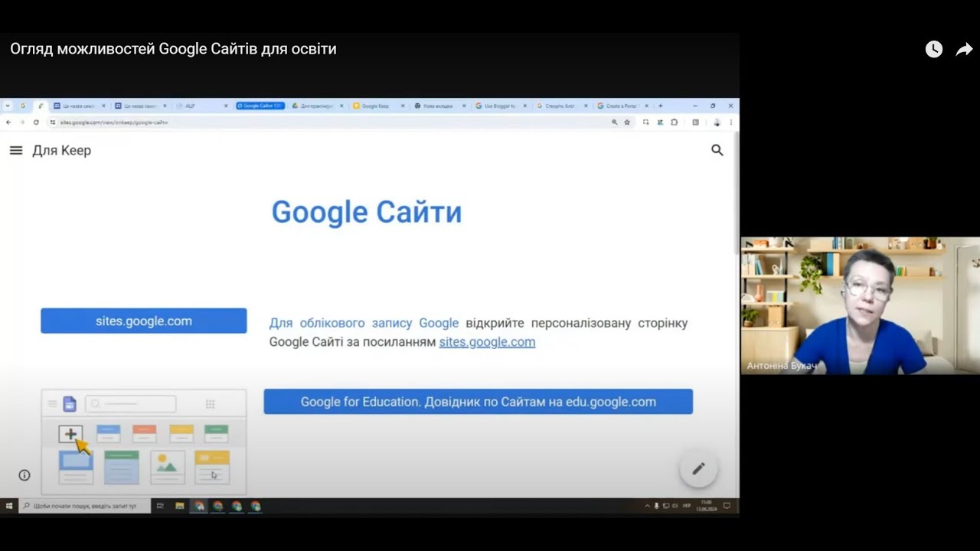The width and height of the screenshot is (980, 551).
Task: Open Task View on the taskbar
Action: coord(160,506)
